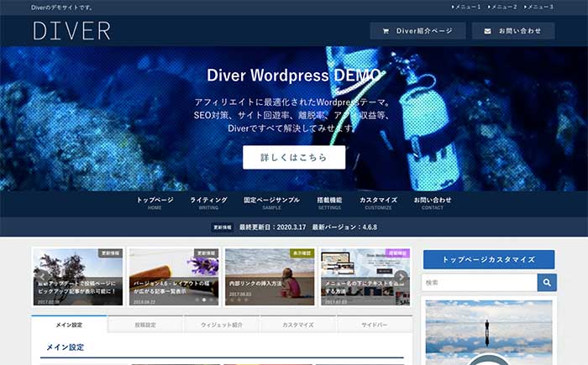Click the purple 搭載機能 category tag
588x365 pixels.
click(x=398, y=253)
